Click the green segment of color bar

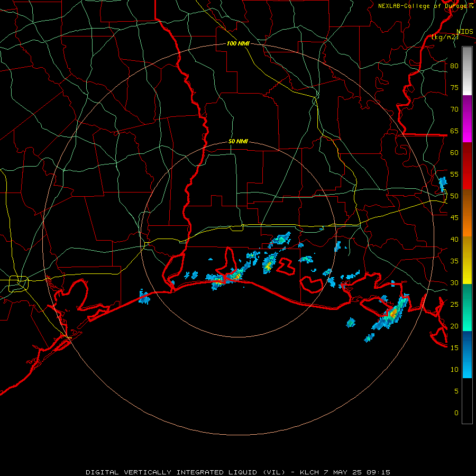467,307
